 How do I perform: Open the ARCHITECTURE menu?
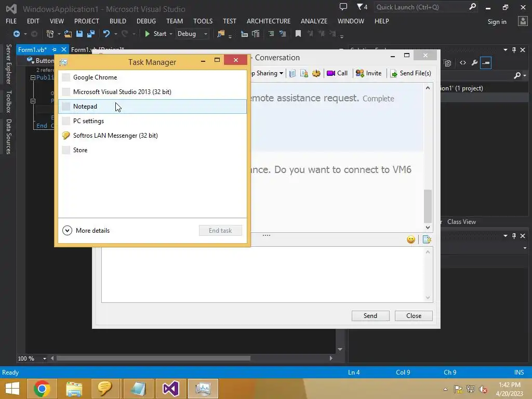(x=269, y=21)
